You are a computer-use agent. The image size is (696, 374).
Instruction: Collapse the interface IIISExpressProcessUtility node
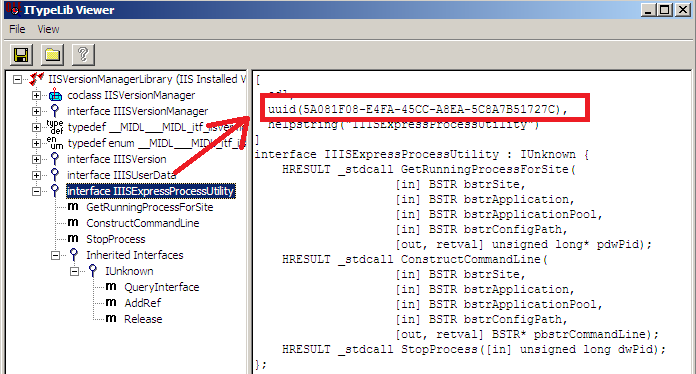point(36,192)
